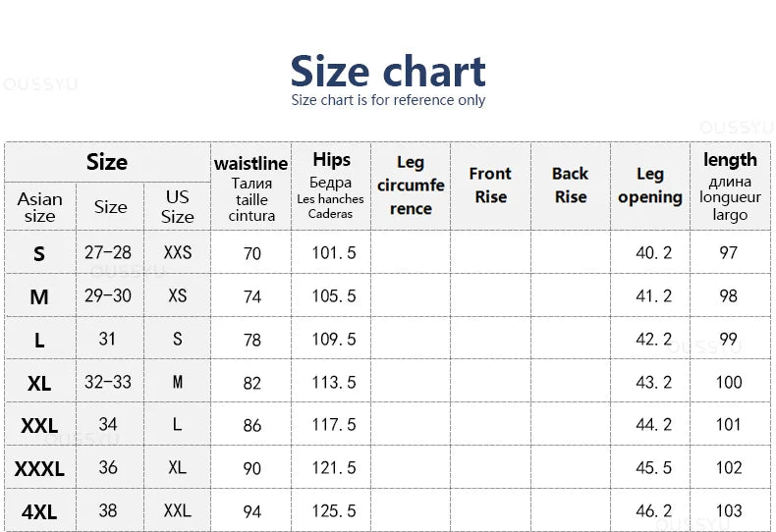Select the waistline column header
Screen dimensions: 776x532
pos(251,186)
